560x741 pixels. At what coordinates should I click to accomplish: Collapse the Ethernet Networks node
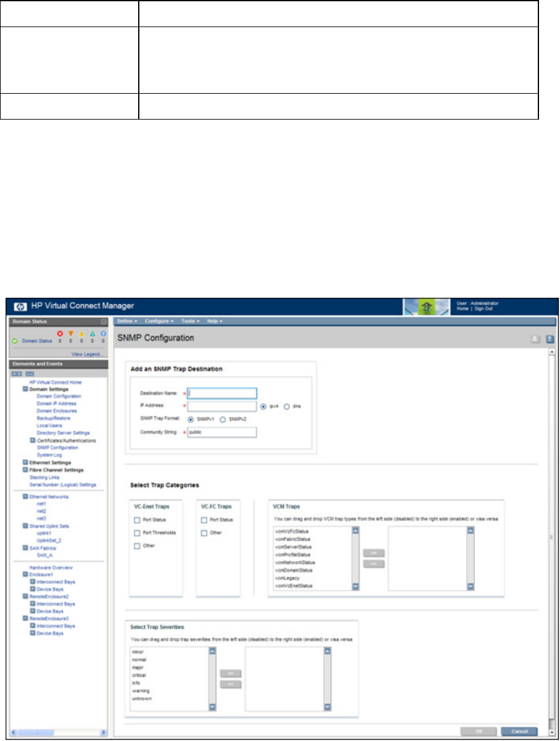[25, 496]
